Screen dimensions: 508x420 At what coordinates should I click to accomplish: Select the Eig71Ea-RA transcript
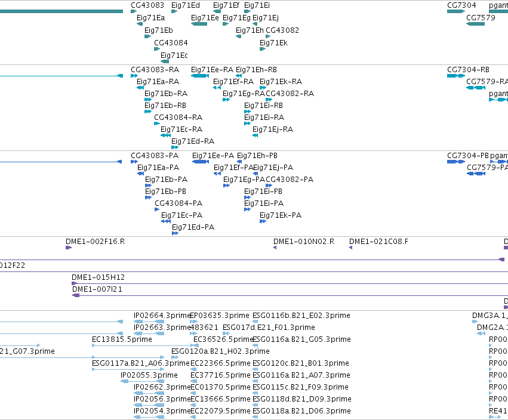[x=140, y=88]
